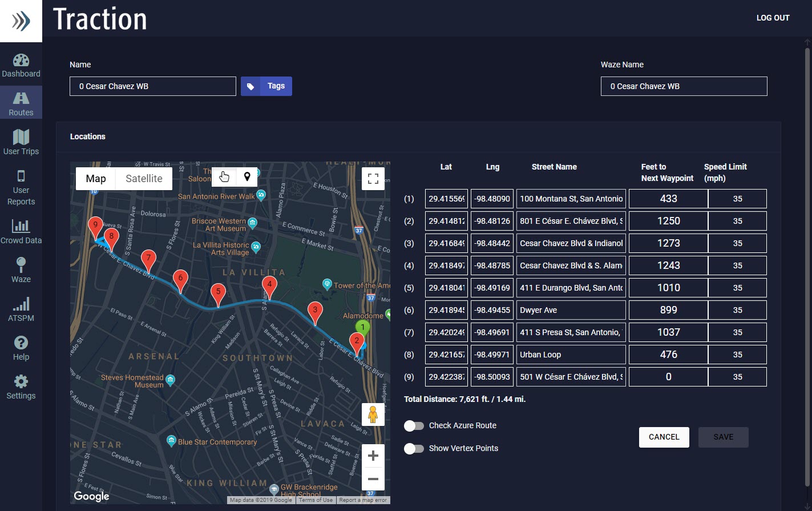Open the Help question mark icon

coord(21,343)
